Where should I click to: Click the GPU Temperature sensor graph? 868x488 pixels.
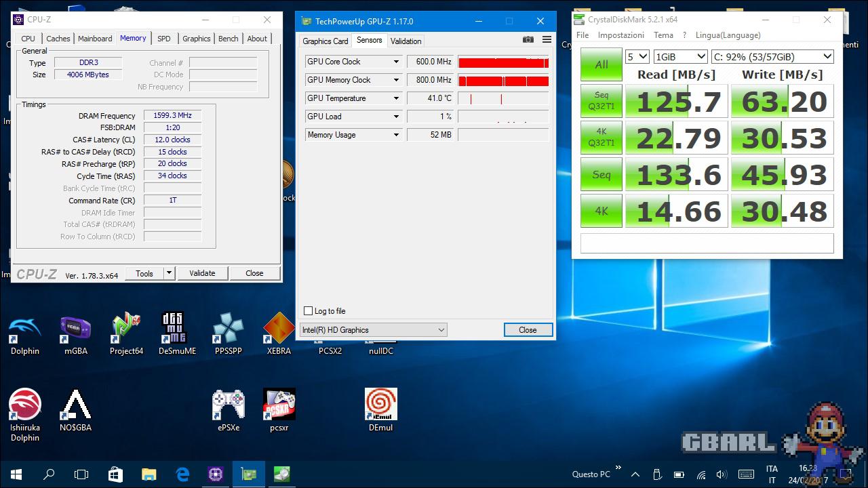click(503, 98)
